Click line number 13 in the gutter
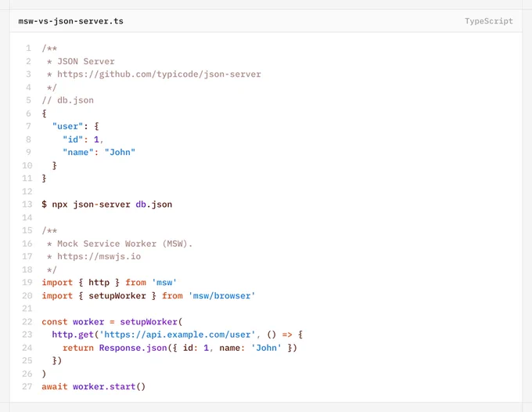532x412 pixels. point(27,204)
